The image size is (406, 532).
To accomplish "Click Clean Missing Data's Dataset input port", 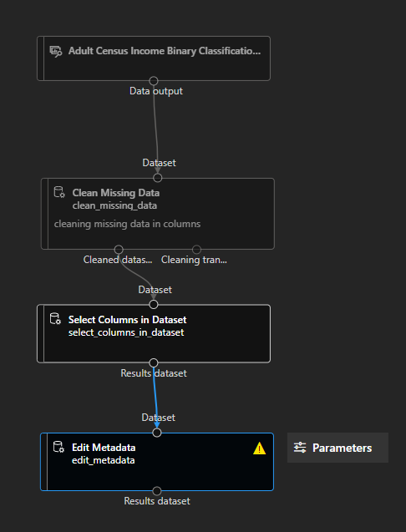I will point(158,178).
